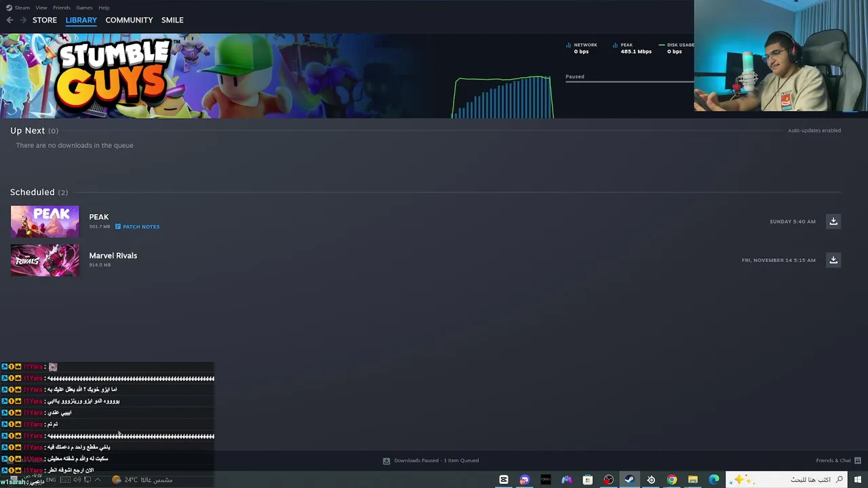
Task: Click the 'FRI, NOVEMBER 14 5:15 AM' schedule
Action: [x=778, y=260]
